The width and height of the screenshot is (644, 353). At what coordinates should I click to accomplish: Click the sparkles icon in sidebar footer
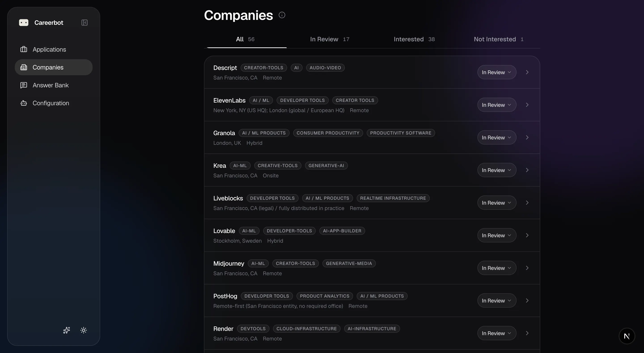66,330
